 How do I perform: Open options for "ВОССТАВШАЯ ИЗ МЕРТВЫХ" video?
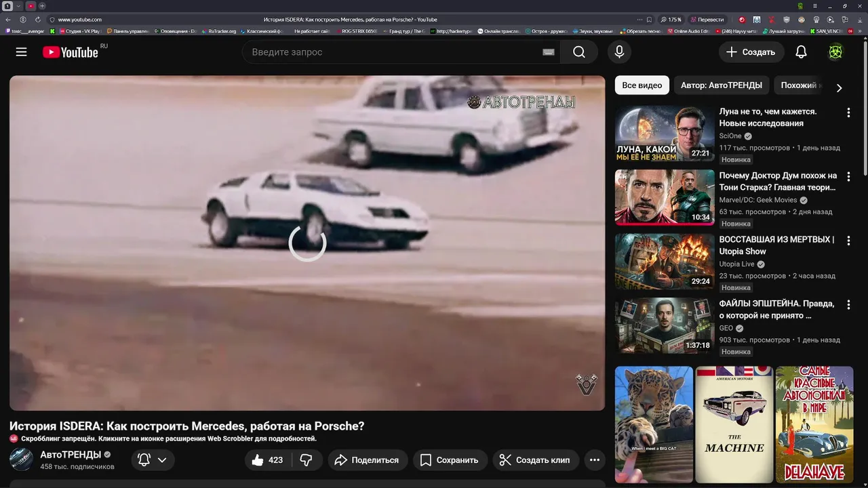(848, 241)
